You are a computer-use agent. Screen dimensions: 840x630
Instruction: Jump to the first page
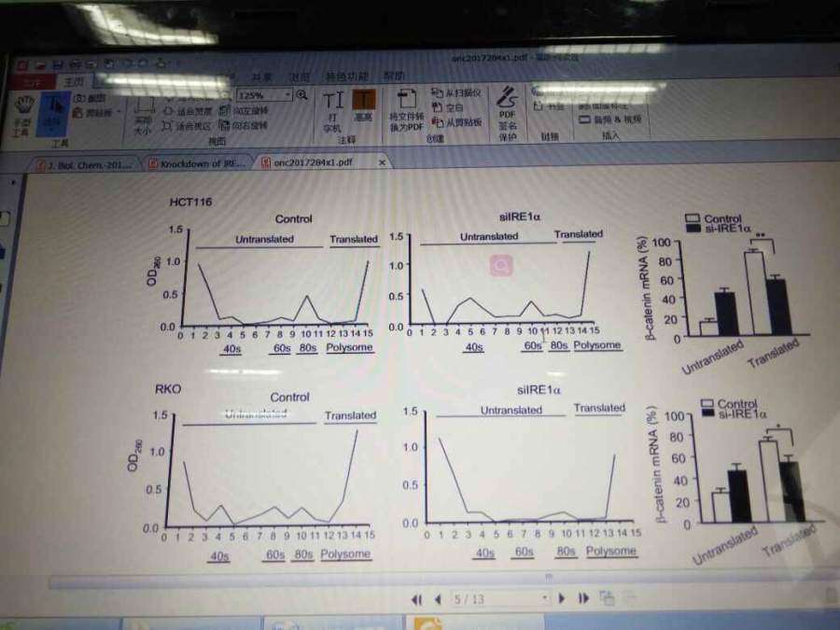tap(417, 599)
